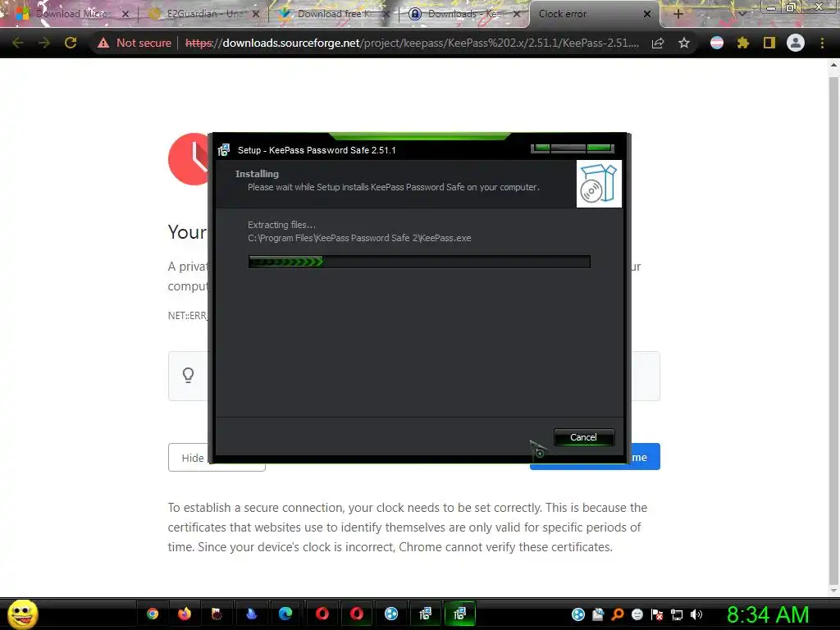Screen dimensions: 840x630
Task: Click the setup window title text
Action: click(x=317, y=150)
